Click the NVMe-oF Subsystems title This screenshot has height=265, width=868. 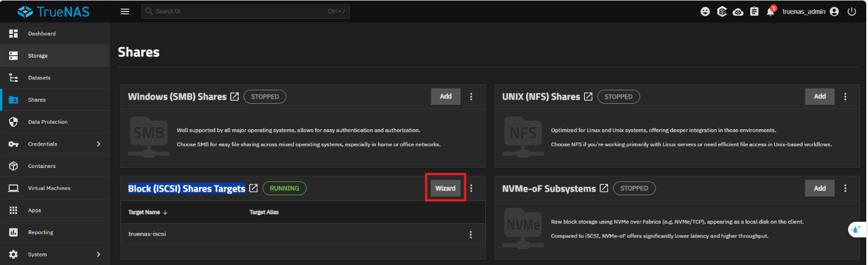point(549,188)
